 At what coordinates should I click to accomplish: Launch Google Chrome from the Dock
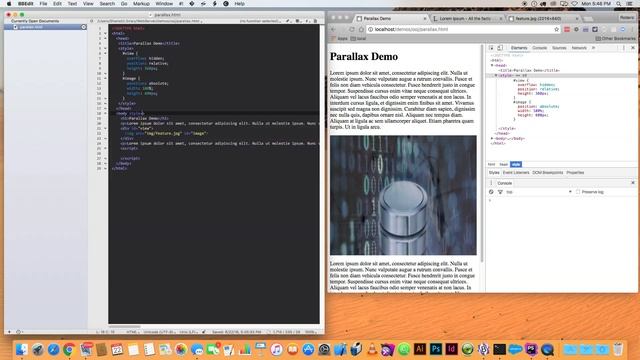pos(69,349)
